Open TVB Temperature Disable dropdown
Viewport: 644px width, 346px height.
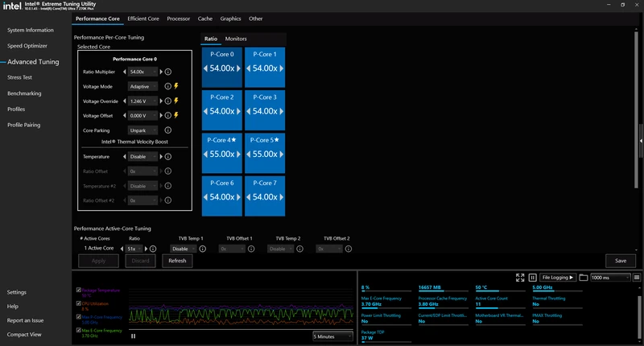pos(142,157)
